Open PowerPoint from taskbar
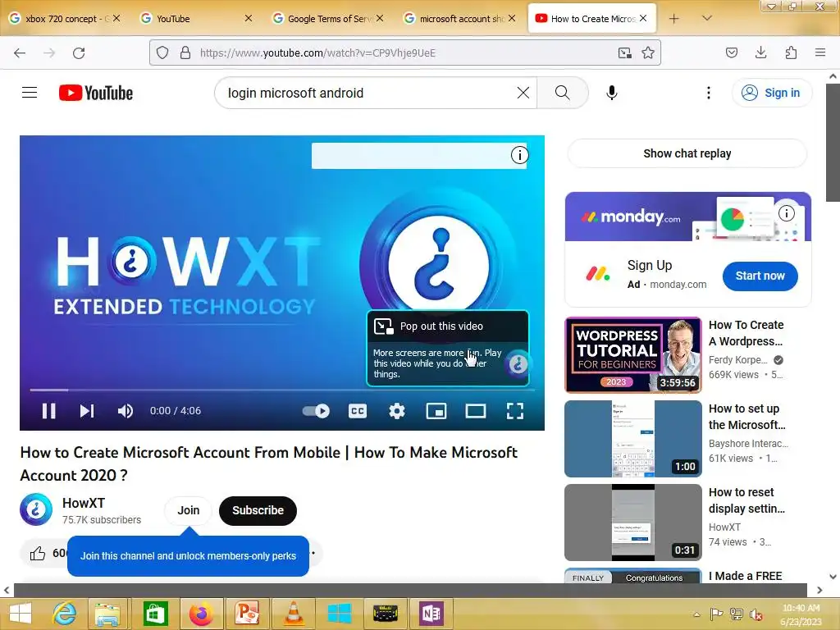The image size is (840, 630). coord(247,614)
